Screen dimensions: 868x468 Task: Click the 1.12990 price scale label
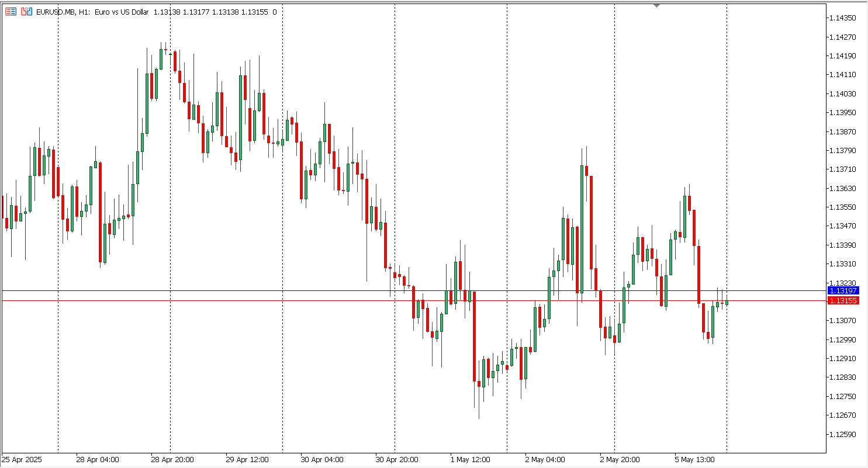844,339
